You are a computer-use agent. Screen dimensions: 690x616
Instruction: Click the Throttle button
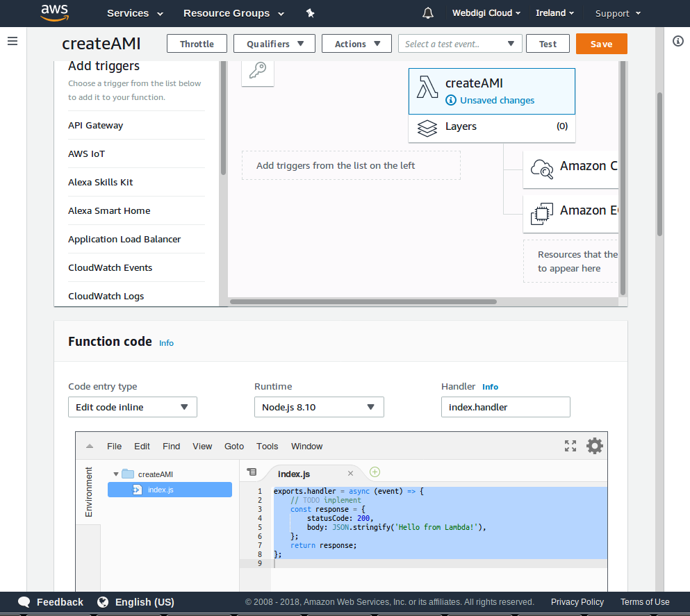coord(197,44)
